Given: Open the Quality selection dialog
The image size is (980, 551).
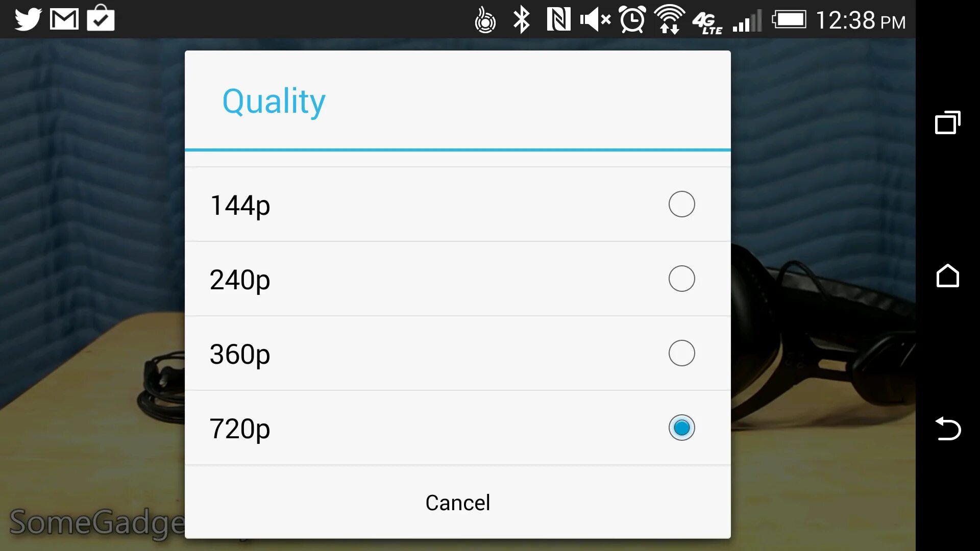Looking at the screenshot, I should click(274, 101).
